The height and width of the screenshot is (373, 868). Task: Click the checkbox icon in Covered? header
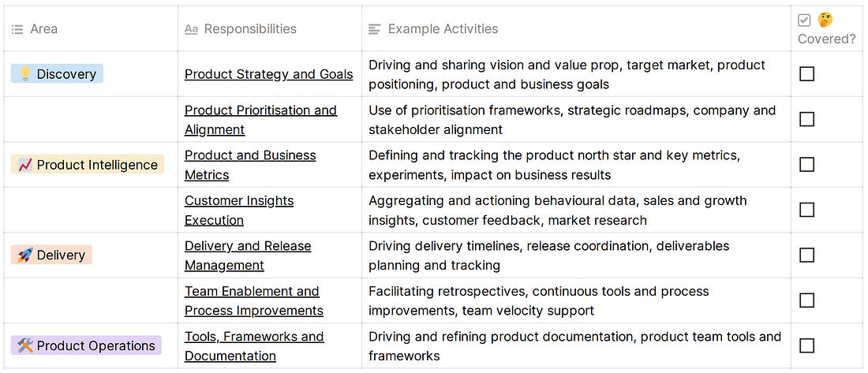tap(804, 21)
